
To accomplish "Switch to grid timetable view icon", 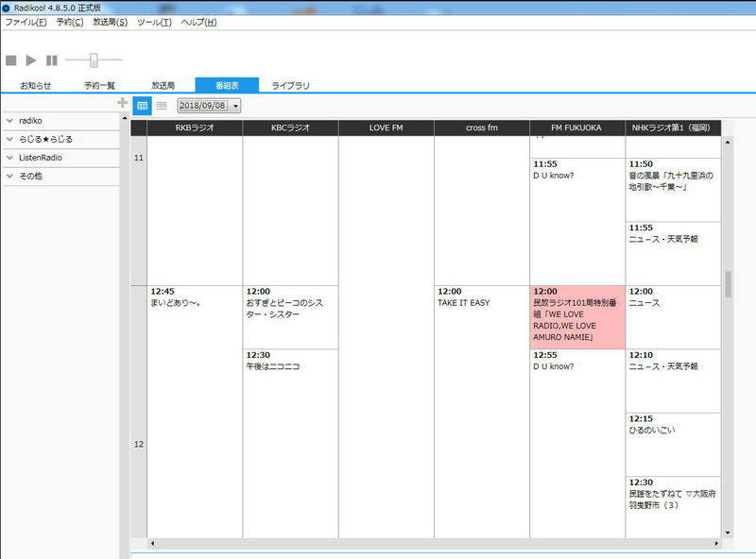I will coord(143,106).
